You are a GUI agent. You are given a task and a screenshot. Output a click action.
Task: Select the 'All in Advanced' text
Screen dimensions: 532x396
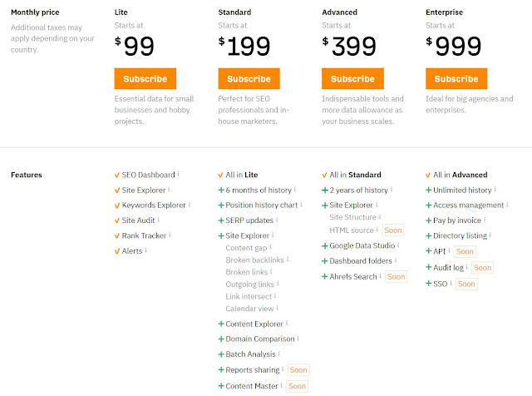pyautogui.click(x=460, y=175)
